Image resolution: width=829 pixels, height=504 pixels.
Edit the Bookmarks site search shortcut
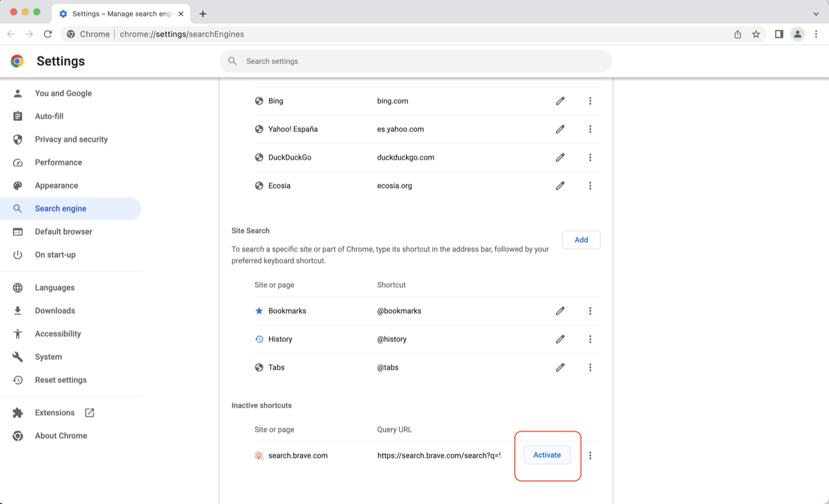[x=560, y=311]
